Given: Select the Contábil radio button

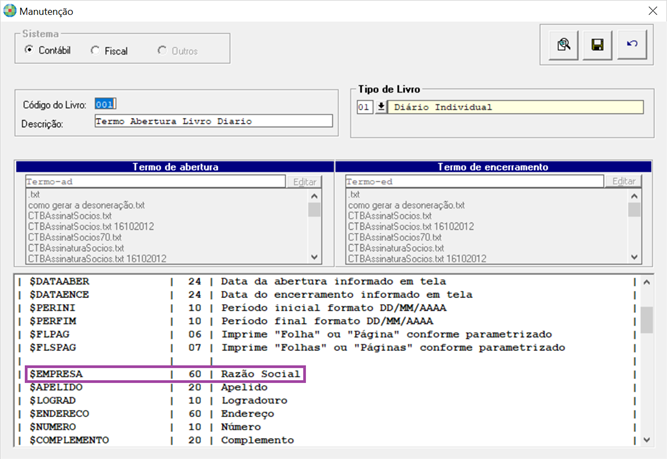Looking at the screenshot, I should coord(29,50).
